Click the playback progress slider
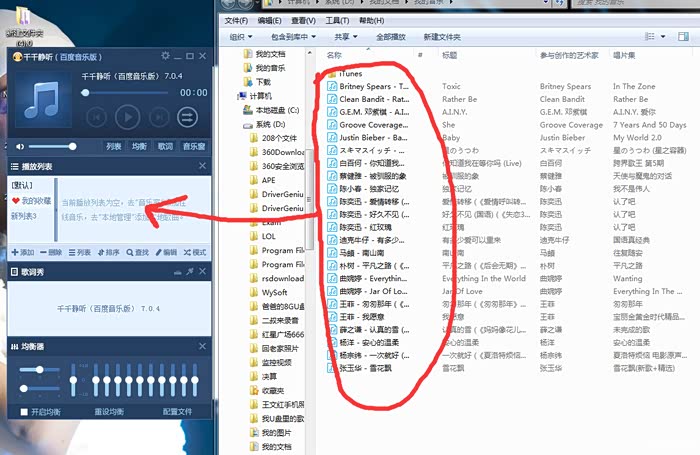The height and width of the screenshot is (455, 700). pos(125,92)
